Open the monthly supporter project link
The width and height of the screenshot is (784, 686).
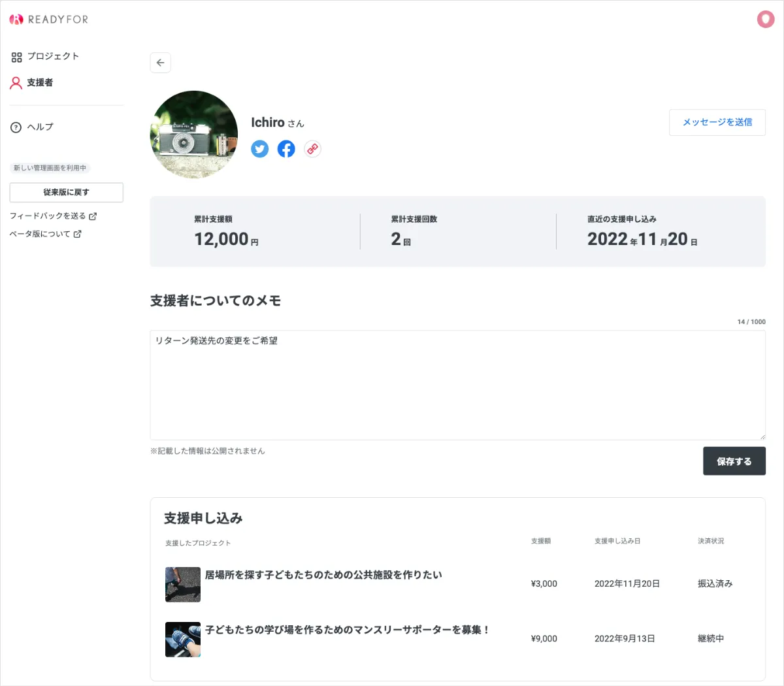[347, 629]
